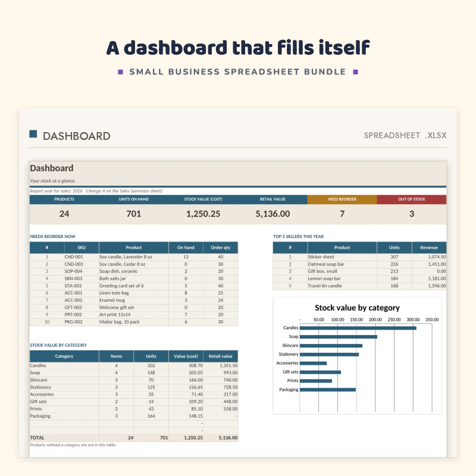The image size is (476, 476).
Task: Click the retail value 5,136.00 in the summary bar
Action: tap(273, 214)
